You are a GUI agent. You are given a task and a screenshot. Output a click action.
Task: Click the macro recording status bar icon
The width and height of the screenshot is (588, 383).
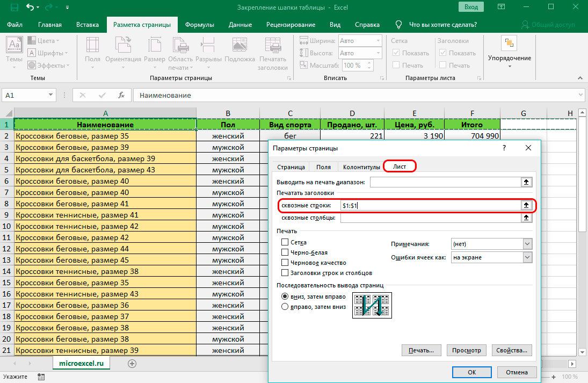pyautogui.click(x=41, y=377)
